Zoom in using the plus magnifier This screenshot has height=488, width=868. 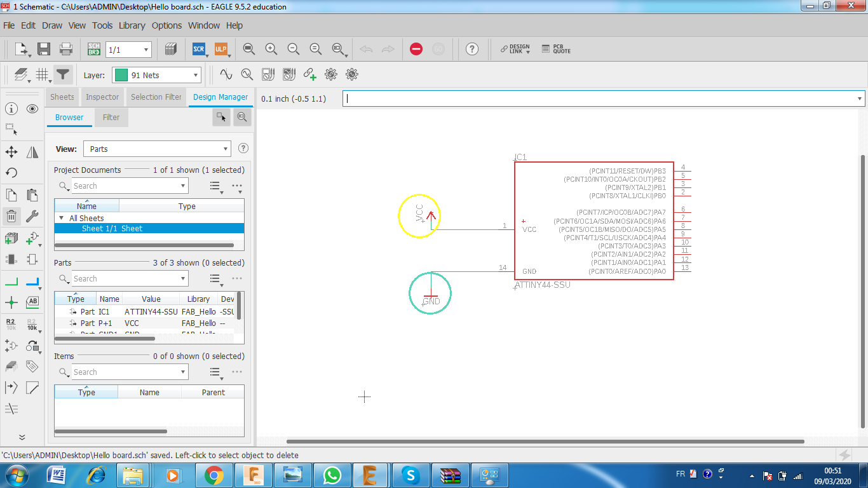pos(271,49)
